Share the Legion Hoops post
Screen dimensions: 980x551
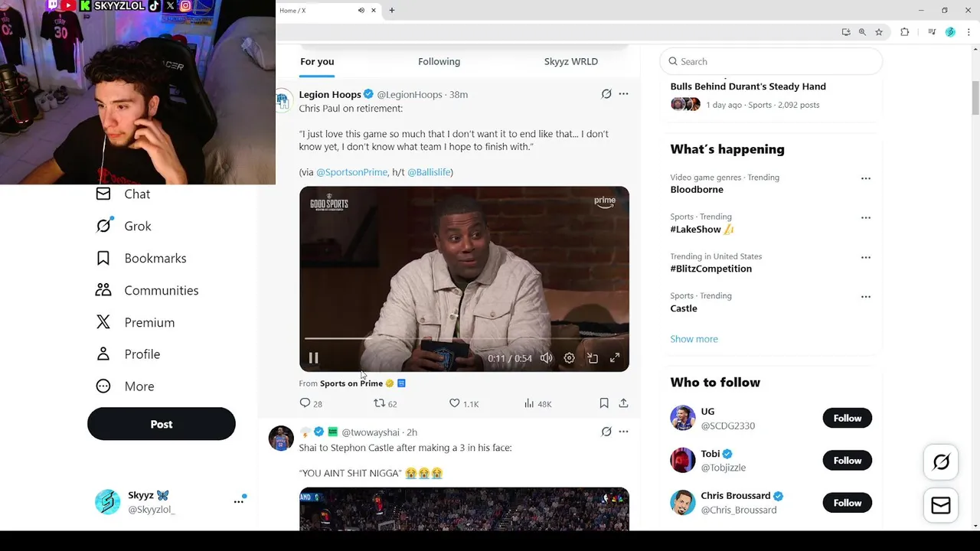coord(623,403)
